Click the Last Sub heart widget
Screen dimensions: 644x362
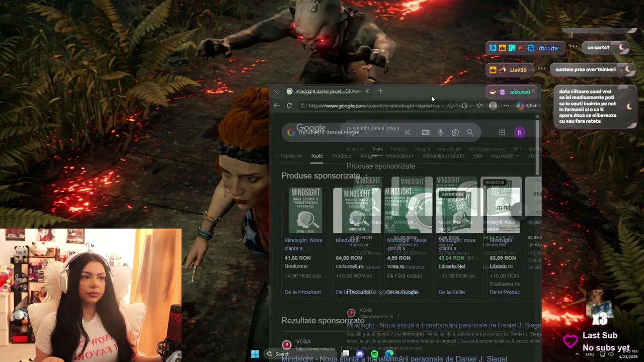pos(570,342)
